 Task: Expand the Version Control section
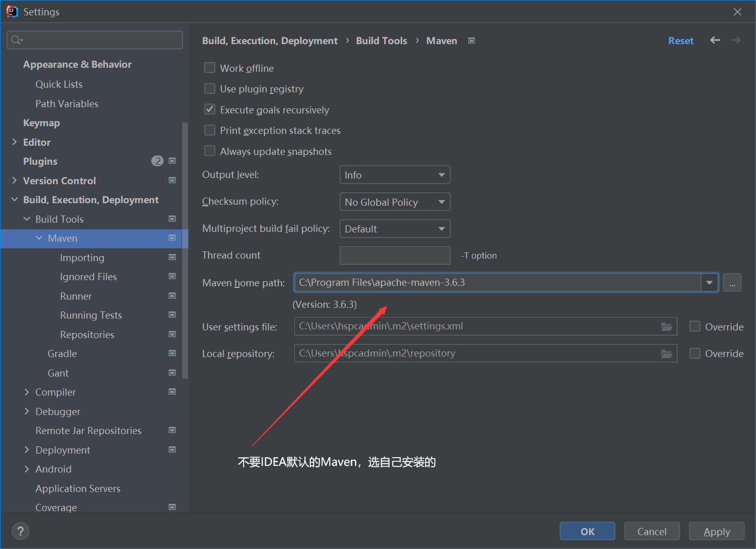[x=14, y=180]
